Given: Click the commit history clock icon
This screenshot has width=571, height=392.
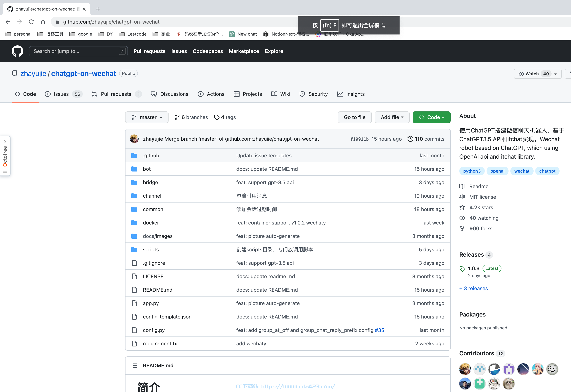Looking at the screenshot, I should click(410, 139).
